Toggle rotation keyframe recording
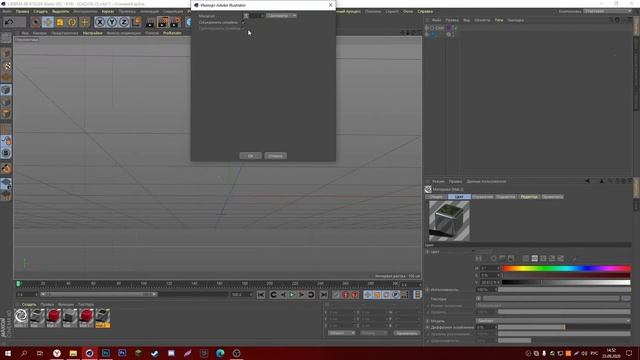 tap(386, 294)
